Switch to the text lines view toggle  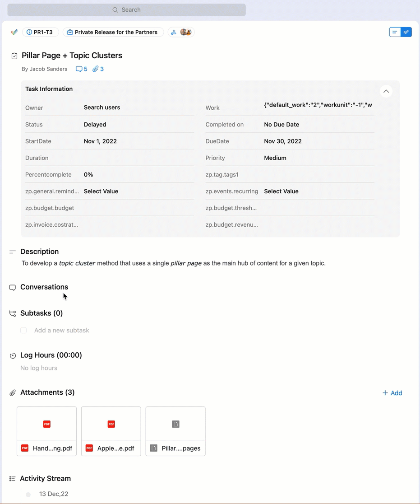[395, 32]
